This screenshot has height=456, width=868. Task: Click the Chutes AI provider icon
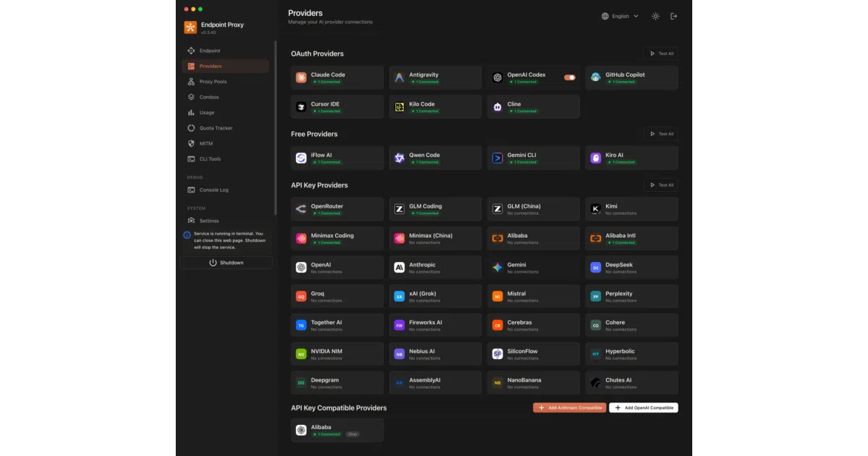[595, 383]
